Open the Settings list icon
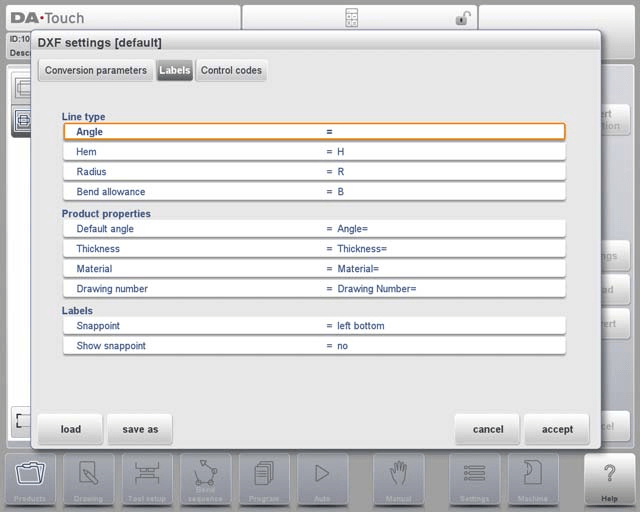The image size is (640, 512). (474, 480)
